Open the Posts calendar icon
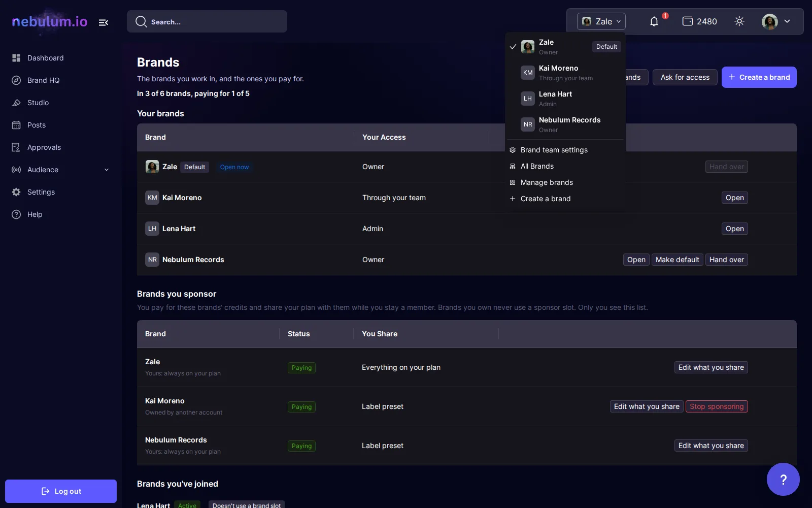Screen dimensions: 812x508 16,125
